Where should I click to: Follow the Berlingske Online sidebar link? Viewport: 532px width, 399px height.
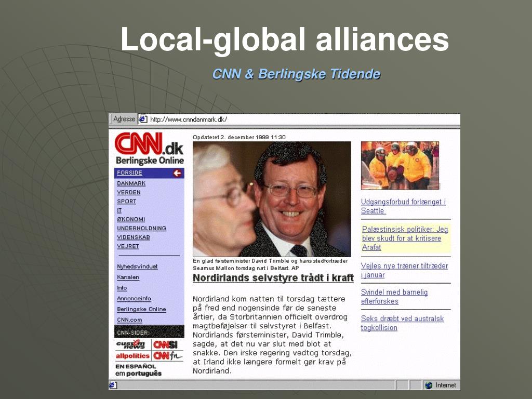141,310
